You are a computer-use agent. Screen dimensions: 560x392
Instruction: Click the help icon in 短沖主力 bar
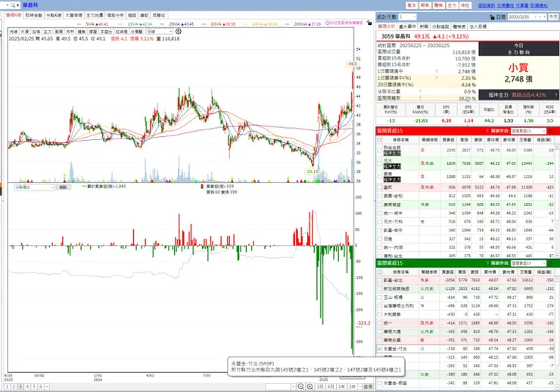[x=555, y=95]
